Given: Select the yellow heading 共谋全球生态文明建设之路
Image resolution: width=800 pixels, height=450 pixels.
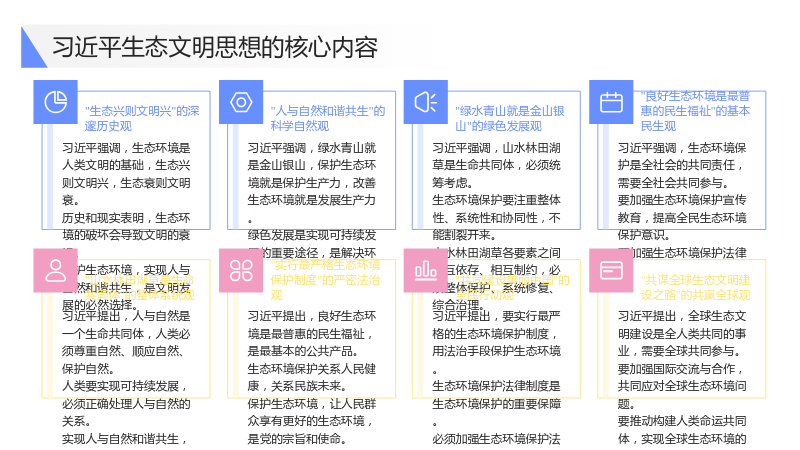Looking at the screenshot, I should click(x=695, y=287).
